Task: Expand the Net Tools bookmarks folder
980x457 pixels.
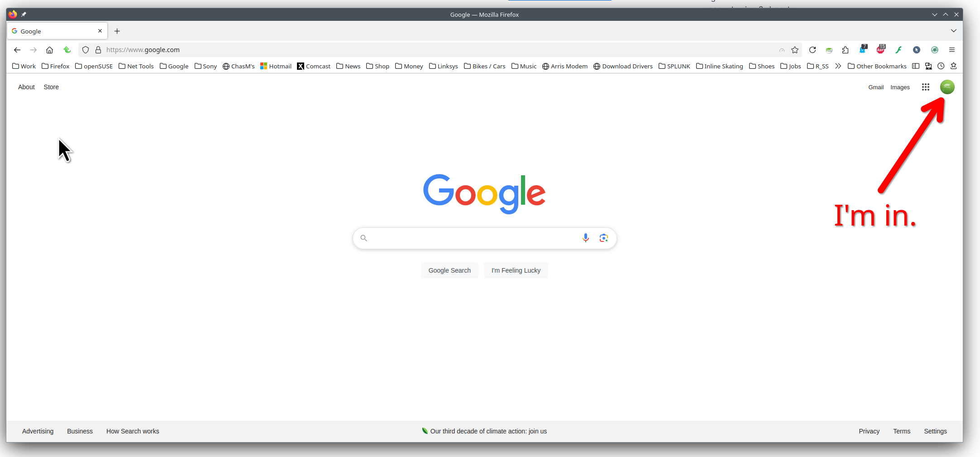Action: (136, 66)
